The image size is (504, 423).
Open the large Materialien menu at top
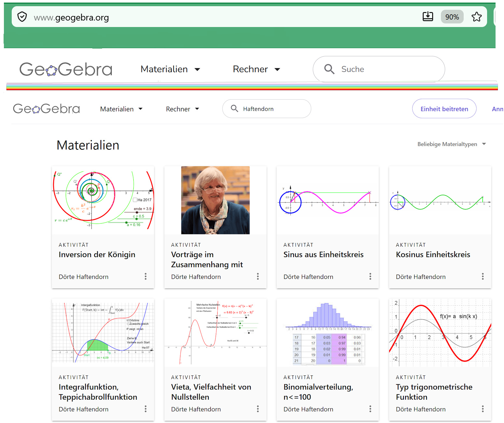(170, 69)
